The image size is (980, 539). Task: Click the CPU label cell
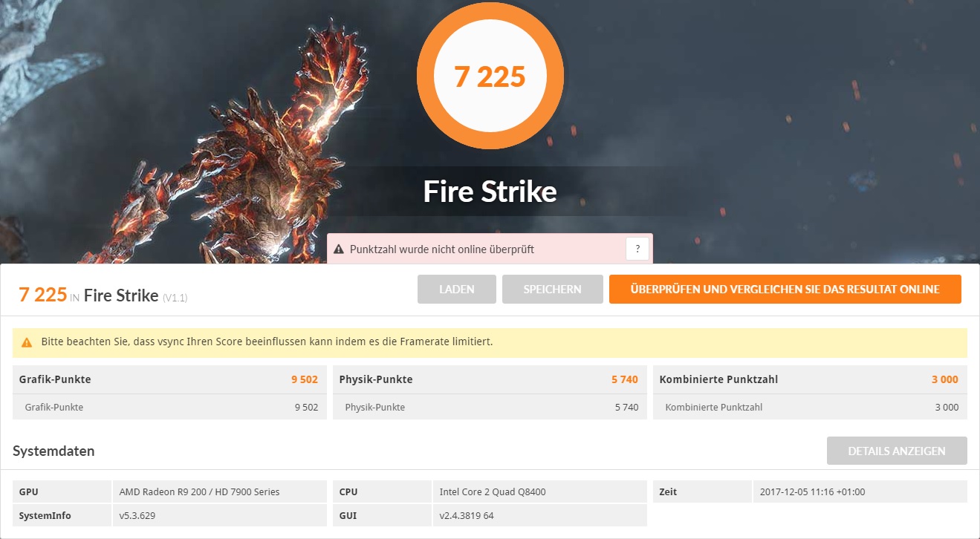[382, 491]
